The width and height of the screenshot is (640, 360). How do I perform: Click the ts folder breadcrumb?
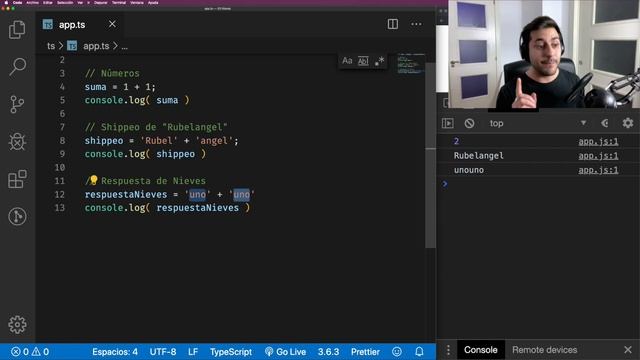pyautogui.click(x=51, y=46)
